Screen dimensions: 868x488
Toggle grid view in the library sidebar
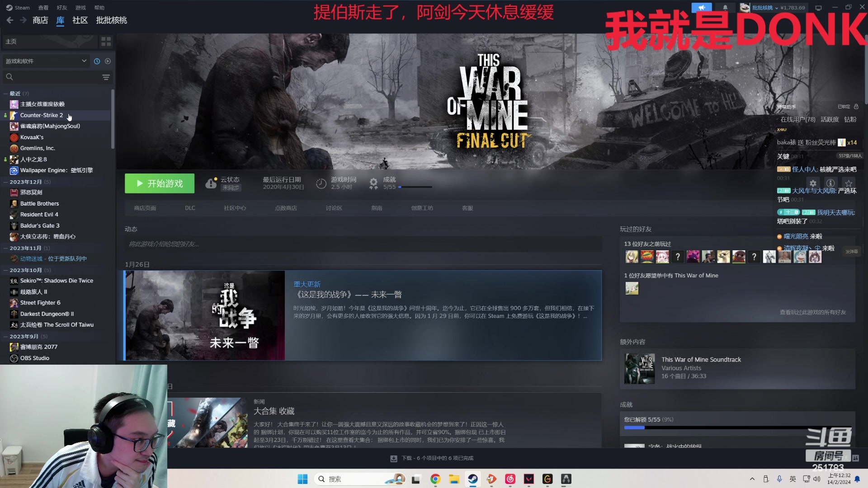(x=106, y=41)
